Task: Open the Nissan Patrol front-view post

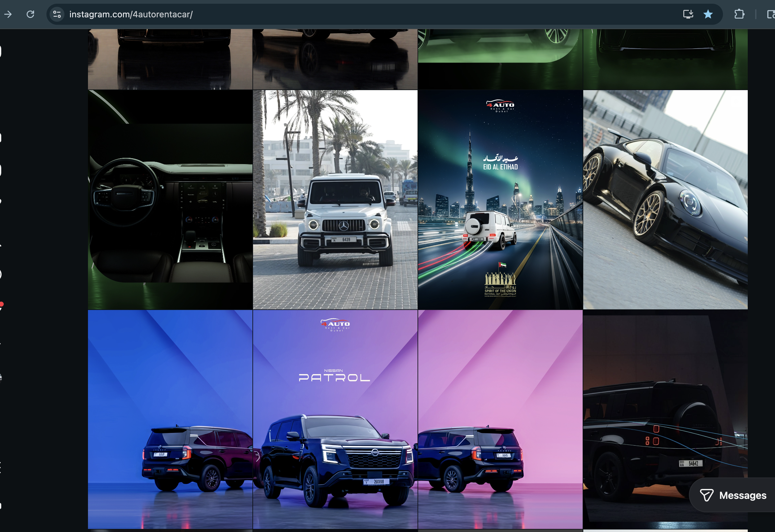Action: click(335, 419)
